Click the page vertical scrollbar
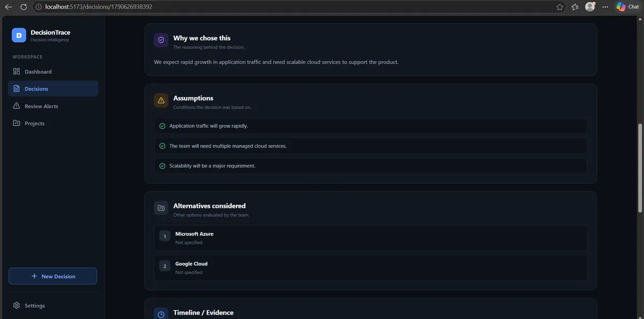This screenshot has height=319, width=644. coord(639,167)
